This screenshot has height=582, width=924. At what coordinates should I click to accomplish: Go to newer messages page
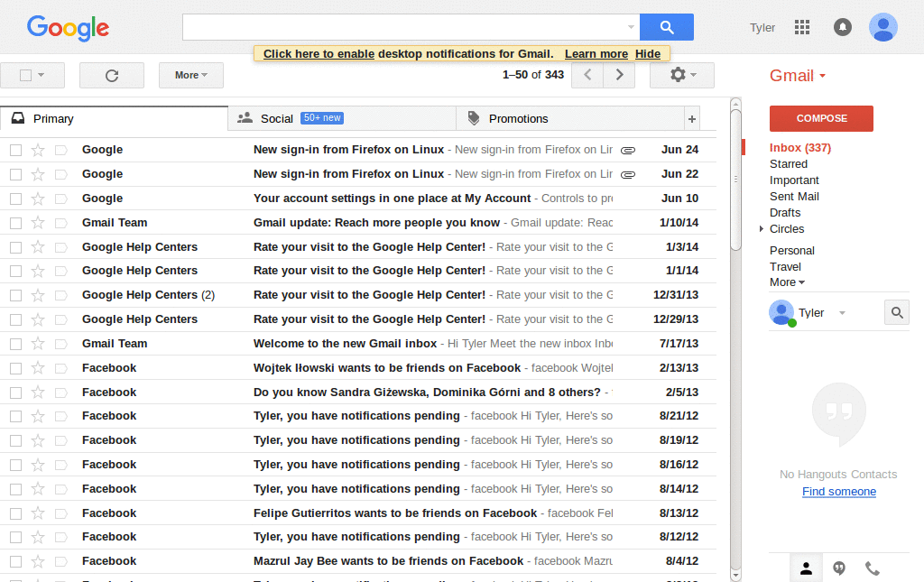(587, 75)
